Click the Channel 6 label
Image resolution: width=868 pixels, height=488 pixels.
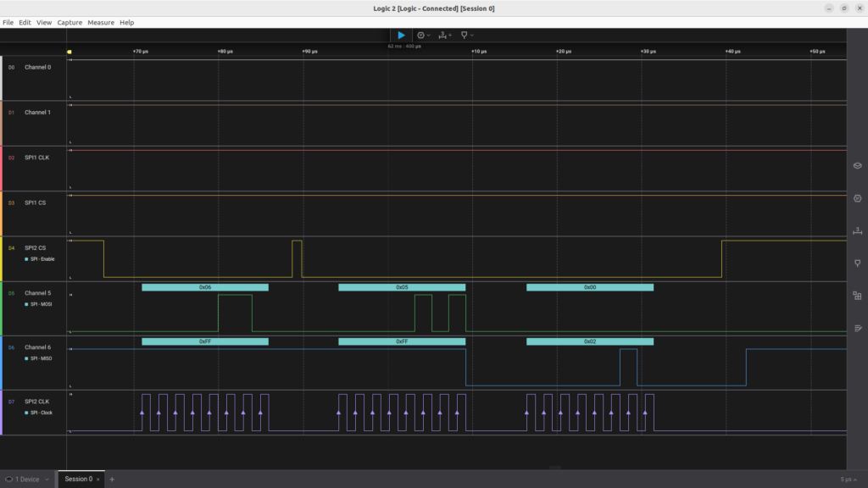point(37,347)
